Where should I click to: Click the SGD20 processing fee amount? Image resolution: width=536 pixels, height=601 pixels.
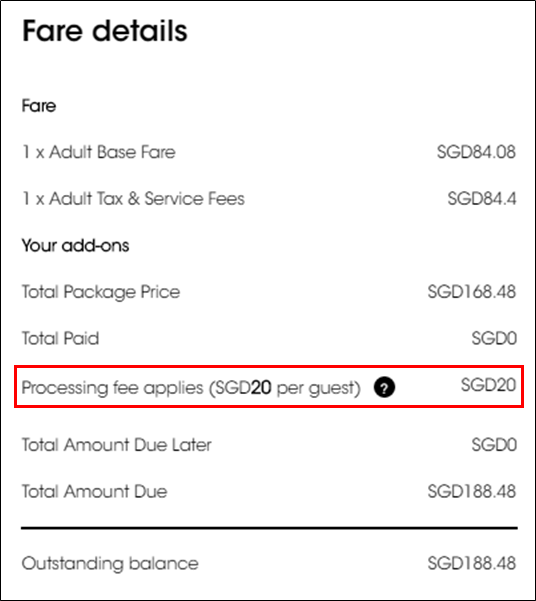click(x=488, y=385)
